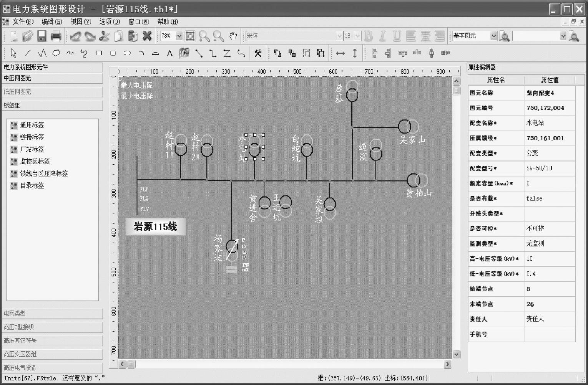Click the canvas vertical scrollbar thumb
This screenshot has width=588, height=385.
click(457, 90)
